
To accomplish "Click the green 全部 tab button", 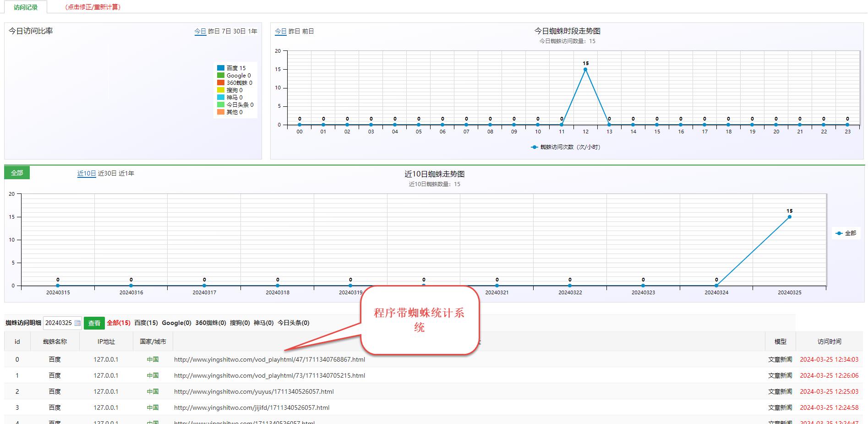I will (17, 173).
